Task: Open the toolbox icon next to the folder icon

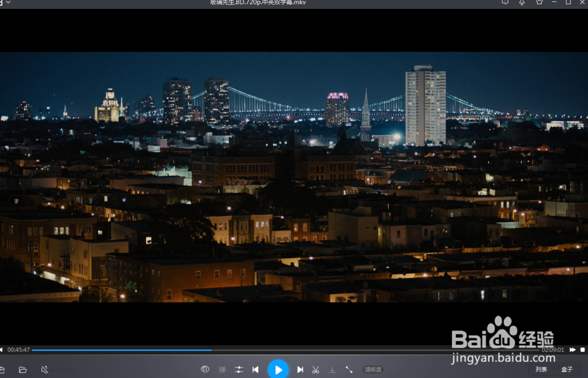Action: point(2,370)
